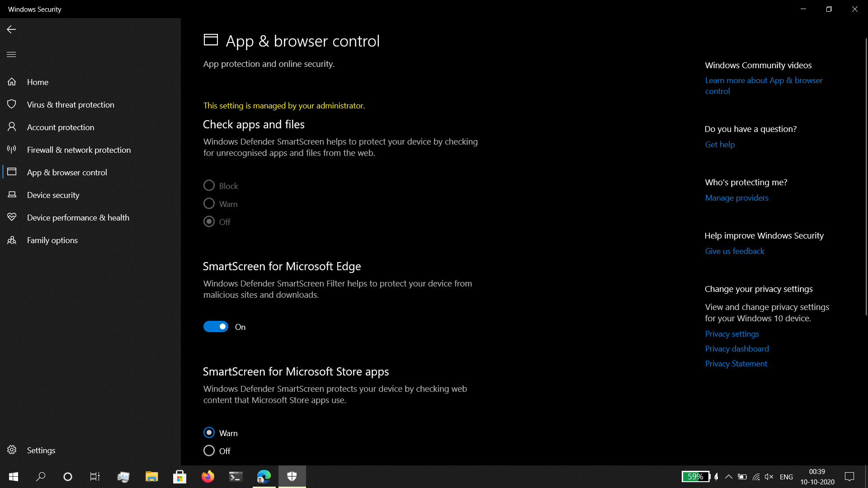868x488 pixels.
Task: Open Cortana circle in taskbar
Action: (68, 477)
